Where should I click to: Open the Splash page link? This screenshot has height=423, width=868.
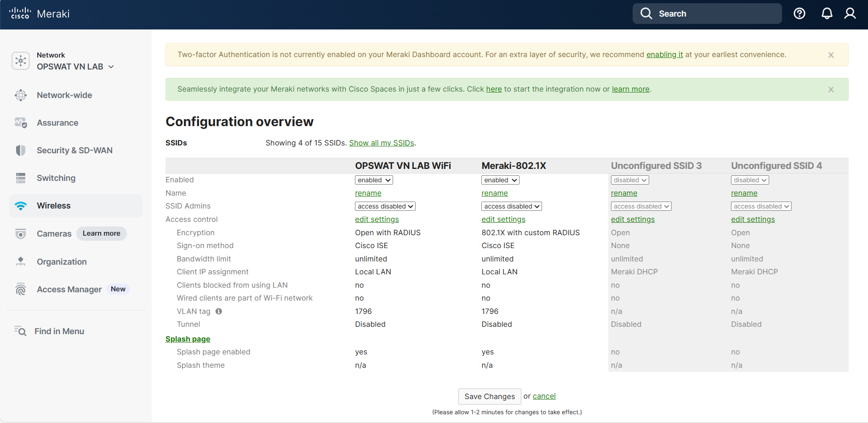point(188,339)
